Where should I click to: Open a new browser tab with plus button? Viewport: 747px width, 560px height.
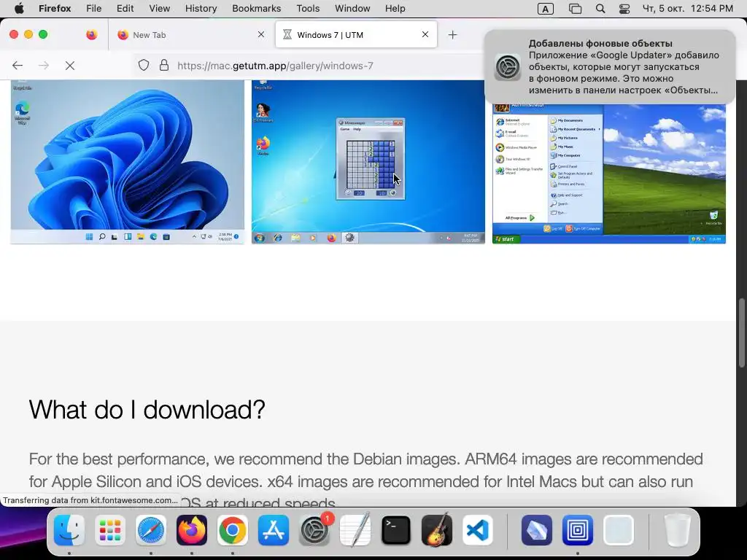[x=452, y=35]
